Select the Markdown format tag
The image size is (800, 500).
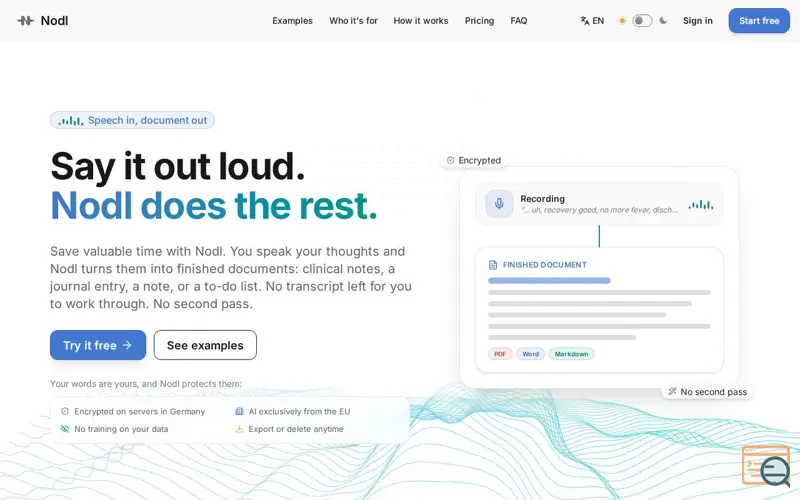(571, 354)
